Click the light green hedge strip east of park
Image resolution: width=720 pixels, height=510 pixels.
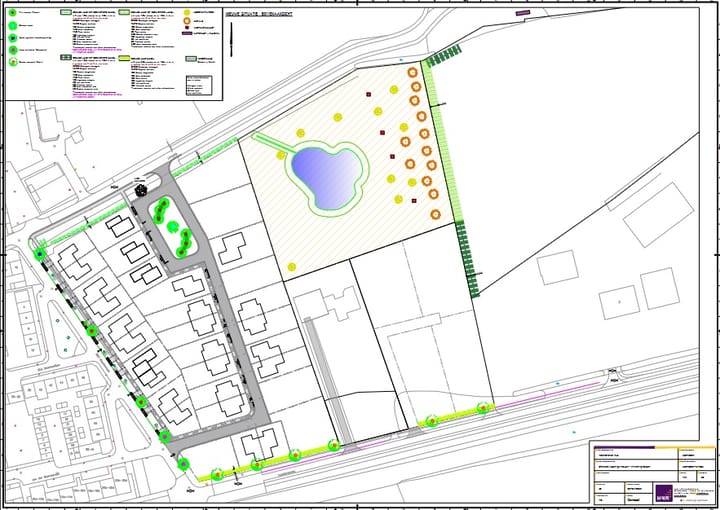click(x=443, y=140)
